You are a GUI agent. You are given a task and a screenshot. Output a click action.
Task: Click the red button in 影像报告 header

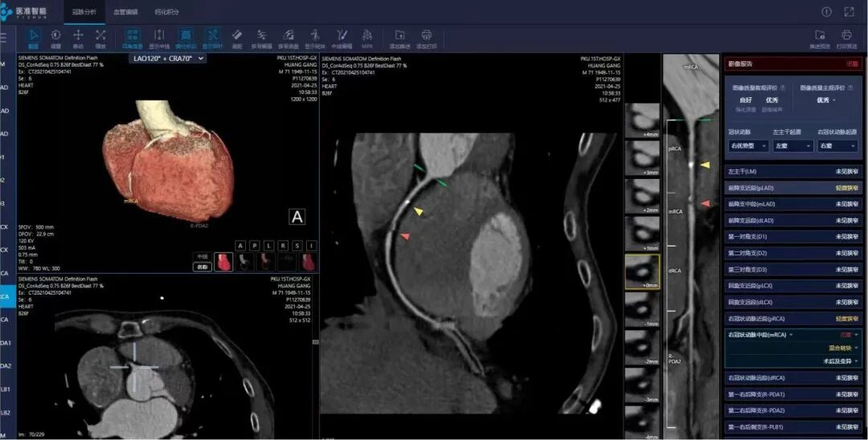pos(852,64)
